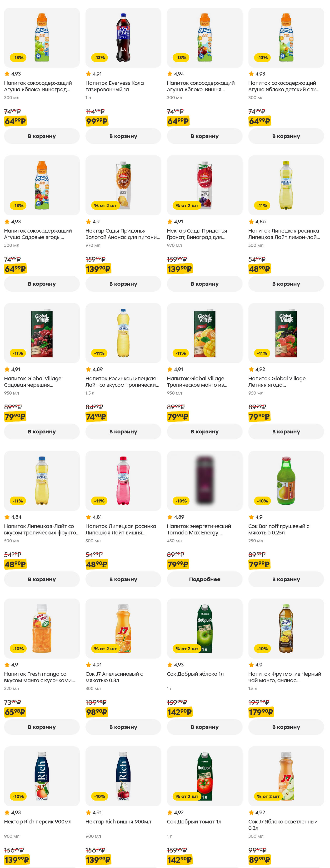The height and width of the screenshot is (868, 330).
Task: Add Evervess Кола 1л to cart
Action: (x=123, y=136)
